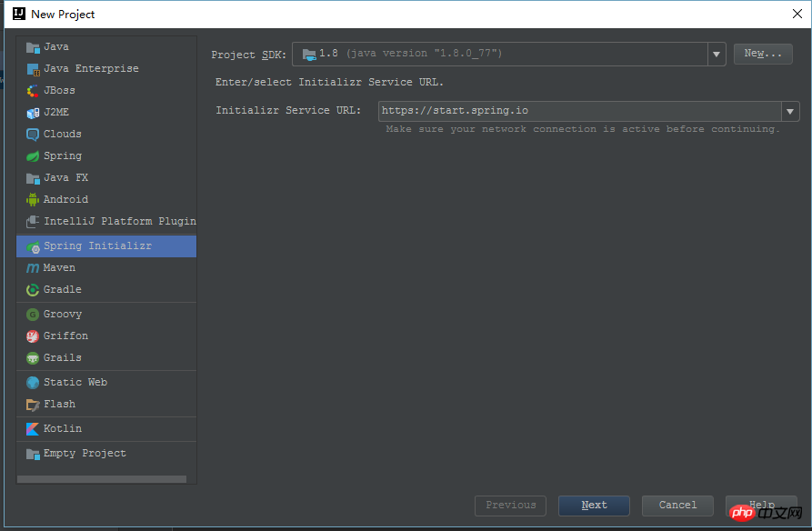The image size is (812, 531).
Task: Click the Flash folder icon
Action: tap(33, 405)
